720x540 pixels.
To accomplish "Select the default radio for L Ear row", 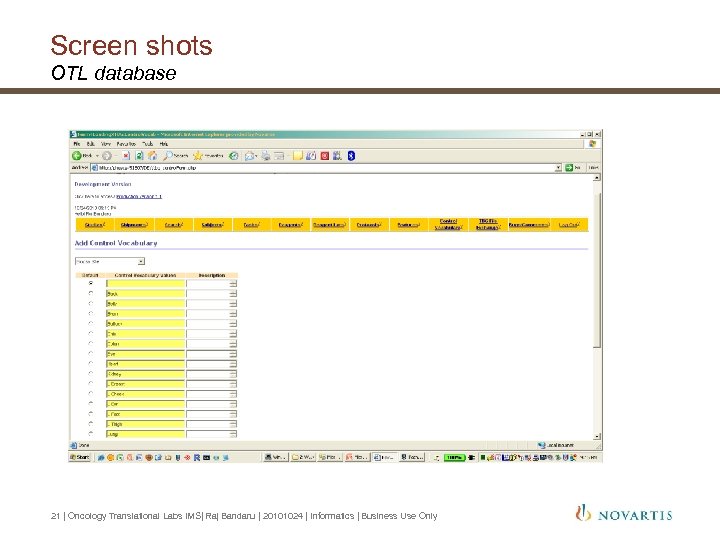I will 90,404.
